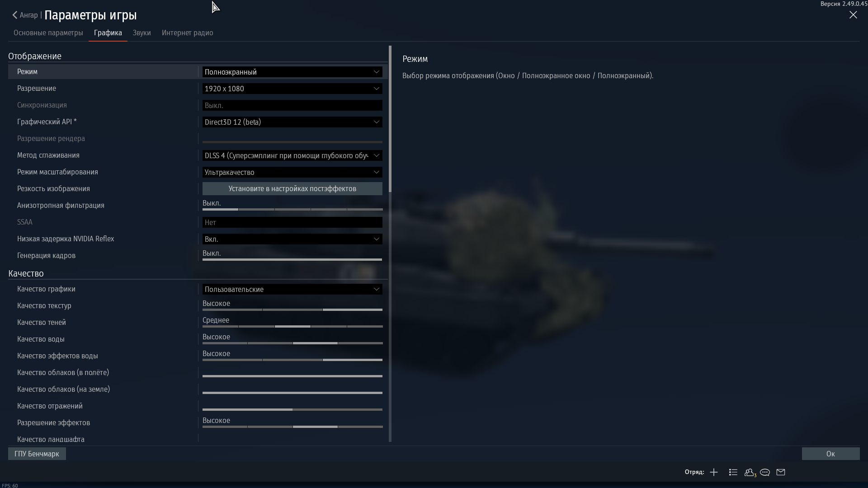Expand the Метод сглаживания DLSS dropdown
Image resolution: width=868 pixels, height=488 pixels.
coord(292,155)
